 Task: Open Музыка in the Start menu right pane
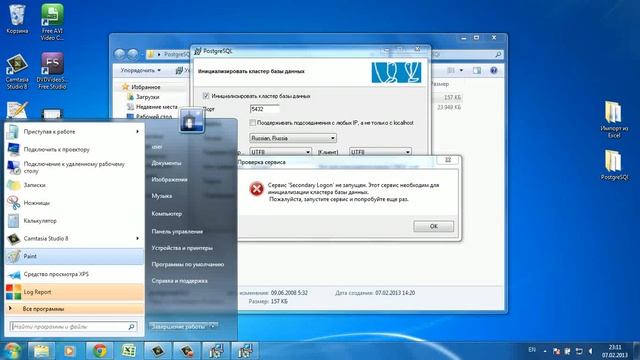162,196
